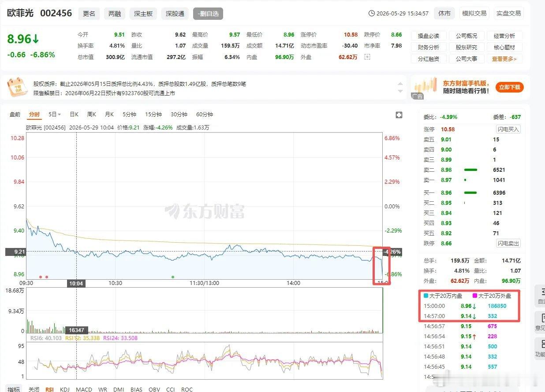The image size is (545, 392).
Task: Click the first red event dot on chart
Action: pyautogui.click(x=41, y=277)
